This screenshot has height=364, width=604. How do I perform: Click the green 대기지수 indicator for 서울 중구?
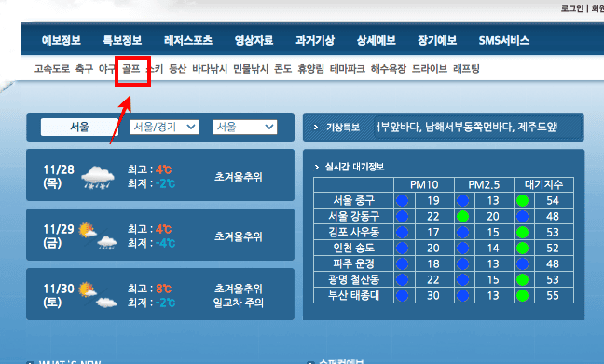[x=522, y=200]
